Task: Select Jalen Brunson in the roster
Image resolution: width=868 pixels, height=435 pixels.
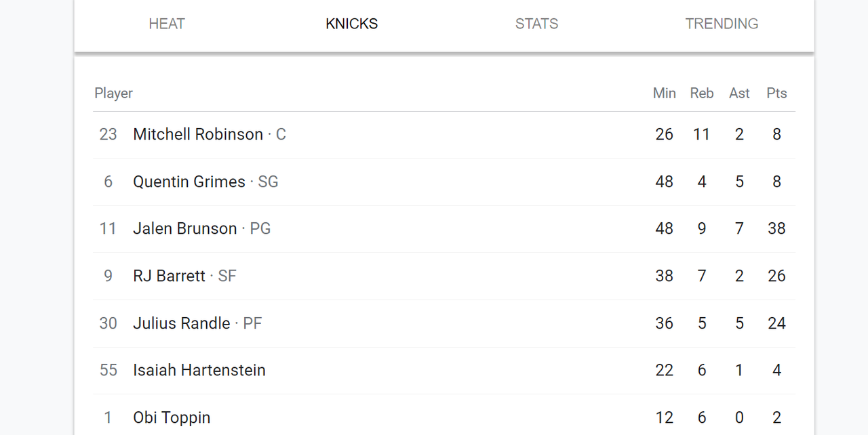Action: [185, 228]
